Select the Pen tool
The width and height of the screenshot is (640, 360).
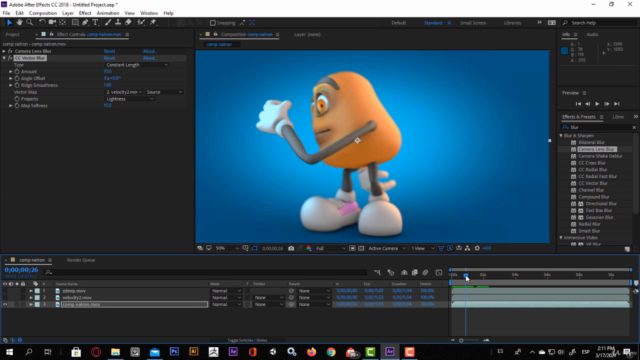point(85,22)
